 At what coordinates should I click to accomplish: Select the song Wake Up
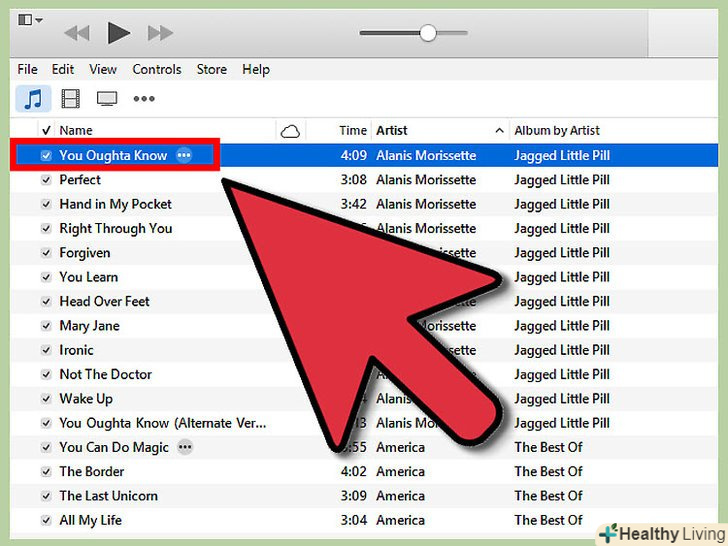coord(86,399)
